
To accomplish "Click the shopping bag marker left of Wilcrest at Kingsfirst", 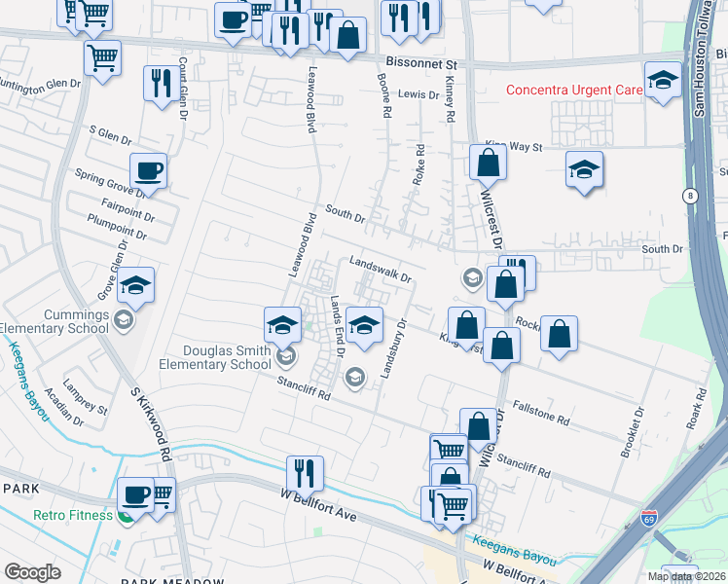I will coord(466,325).
